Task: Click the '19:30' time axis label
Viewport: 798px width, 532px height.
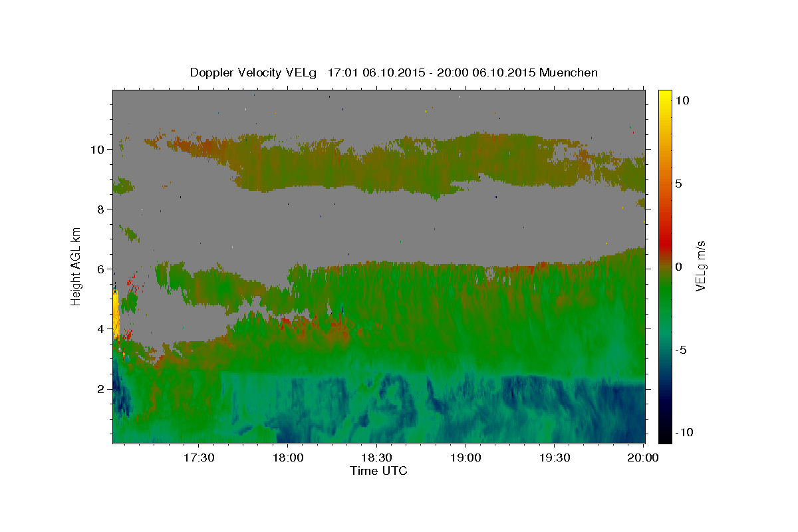Action: click(x=554, y=458)
